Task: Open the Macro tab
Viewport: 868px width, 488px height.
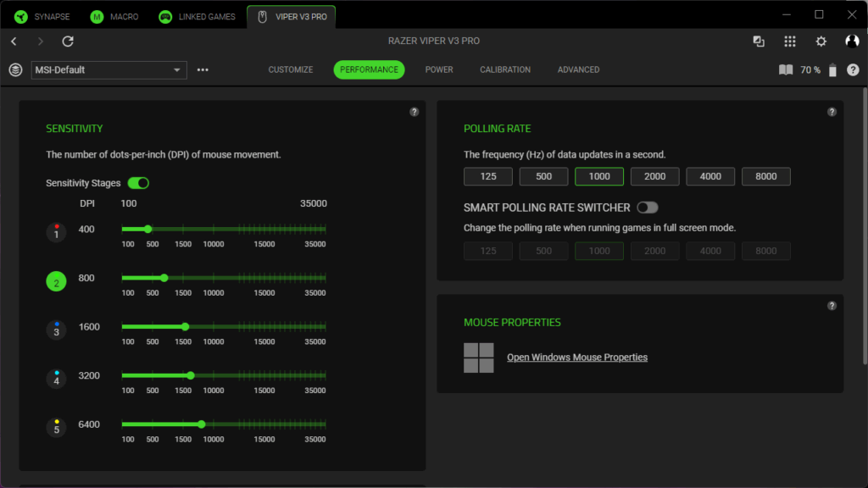Action: click(114, 16)
